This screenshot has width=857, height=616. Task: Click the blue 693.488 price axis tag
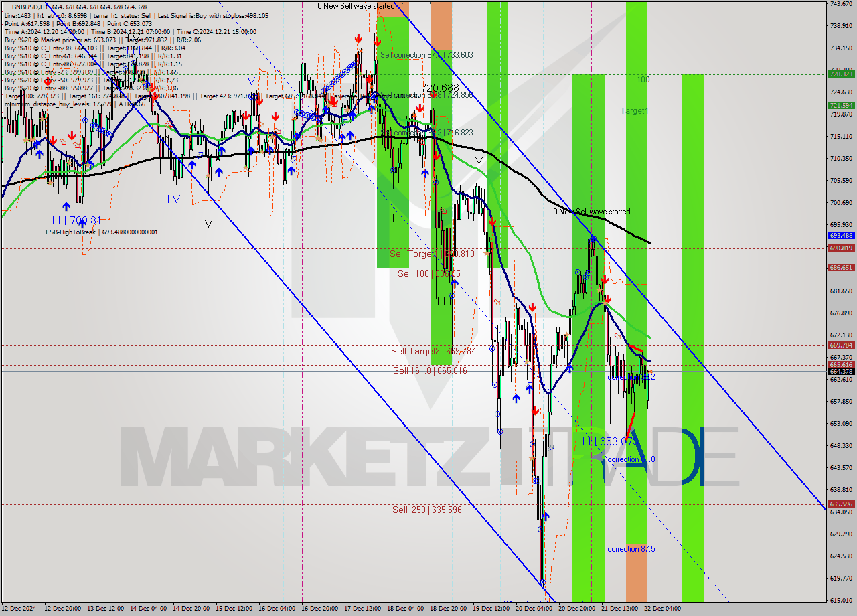[841, 236]
